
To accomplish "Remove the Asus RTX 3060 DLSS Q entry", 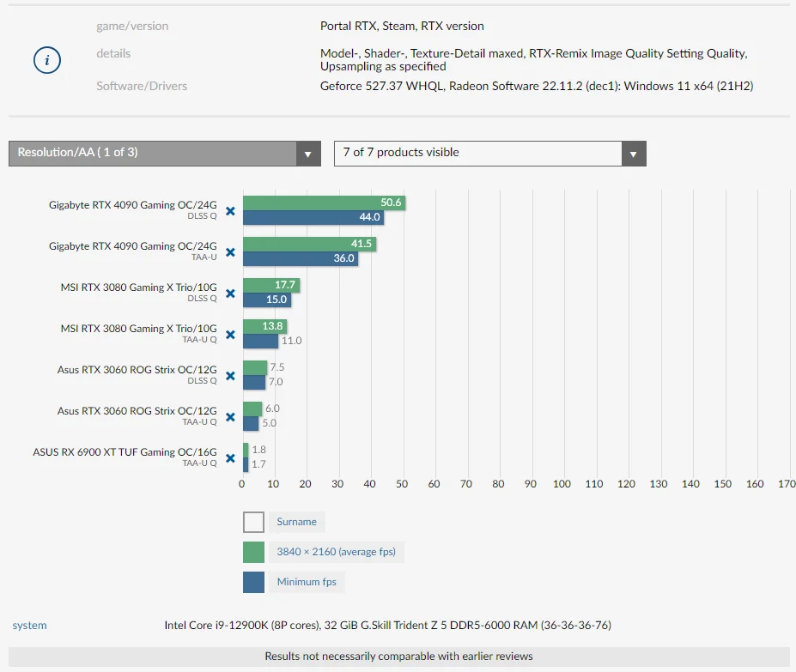I will tap(230, 376).
